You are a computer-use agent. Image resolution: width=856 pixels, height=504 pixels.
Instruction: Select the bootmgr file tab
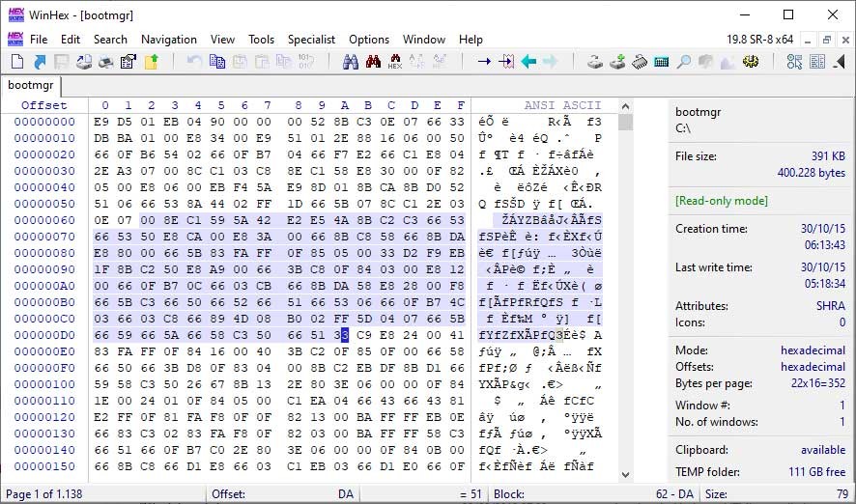pyautogui.click(x=31, y=85)
